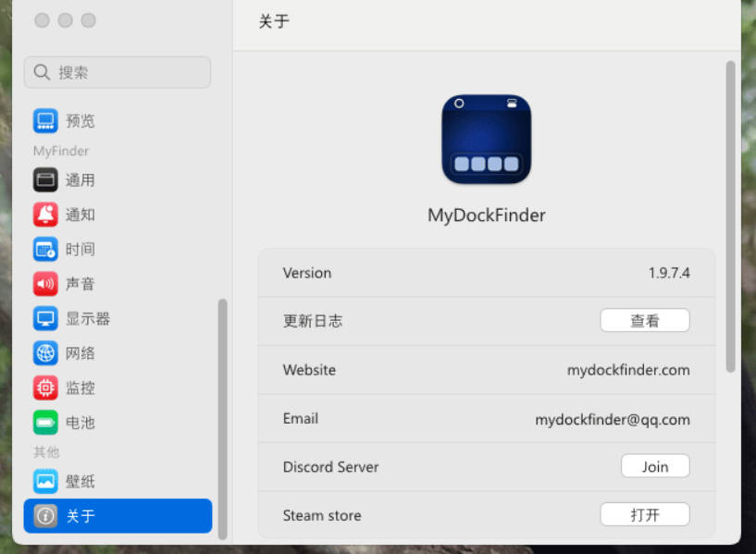Select the 壁纸 sidebar label
This screenshot has height=554, width=756.
(80, 482)
